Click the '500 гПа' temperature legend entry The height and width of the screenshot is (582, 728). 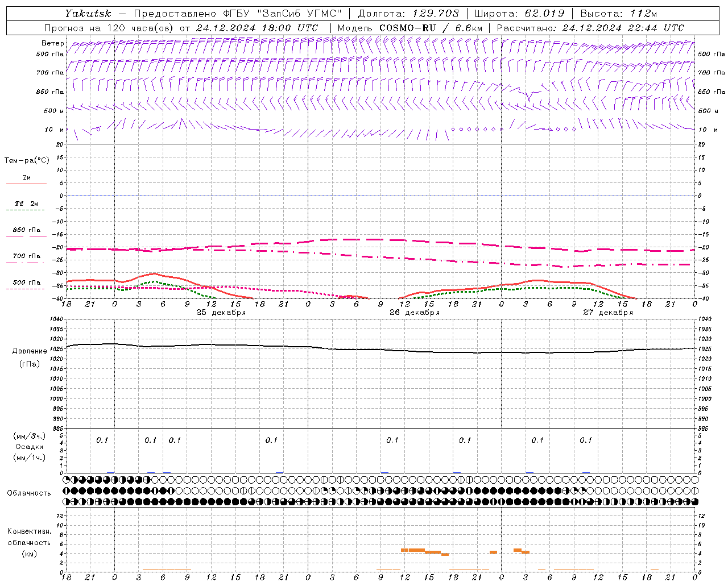27,282
